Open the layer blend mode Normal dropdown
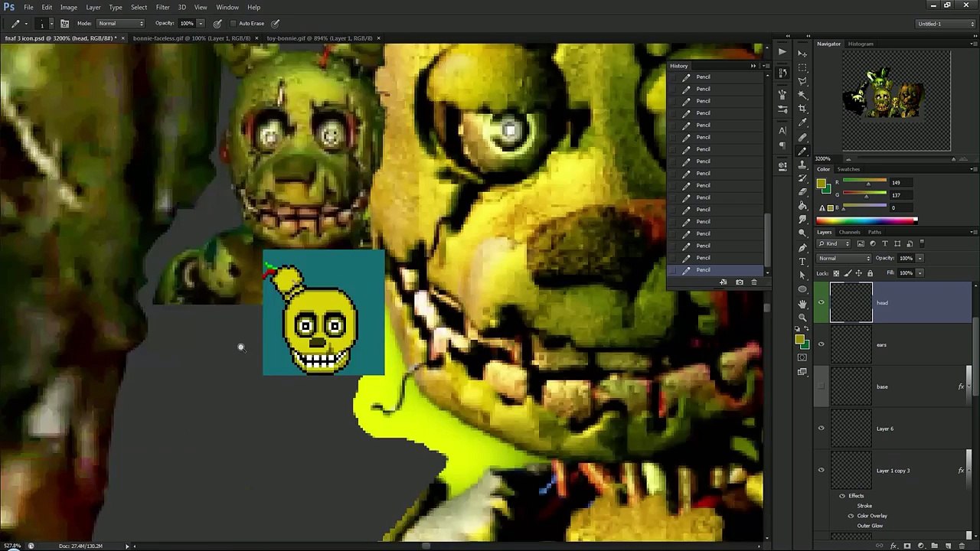980x551 pixels. coord(844,258)
